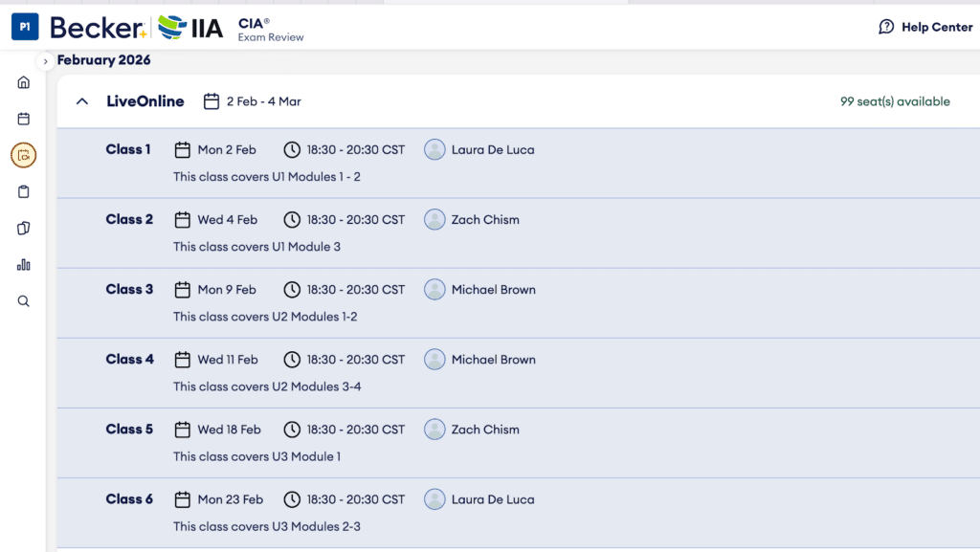
Task: Click the search magnifier sidebar icon
Action: (24, 301)
